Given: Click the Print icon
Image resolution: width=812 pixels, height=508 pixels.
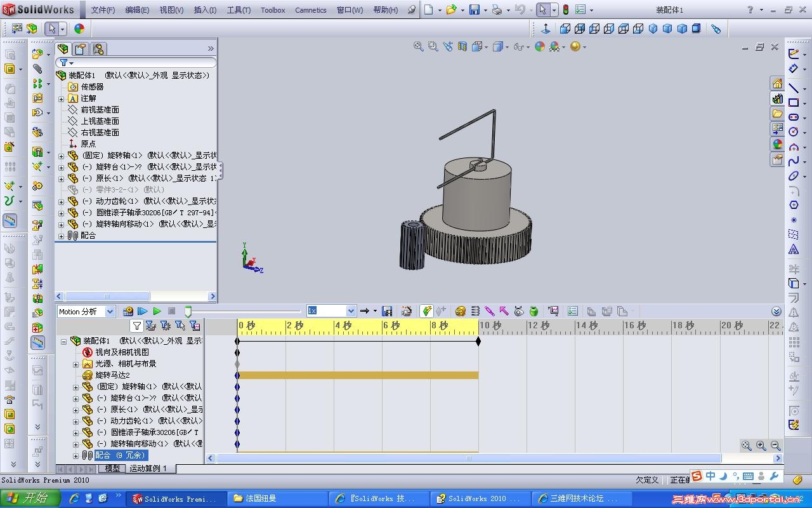Looking at the screenshot, I should tap(497, 10).
